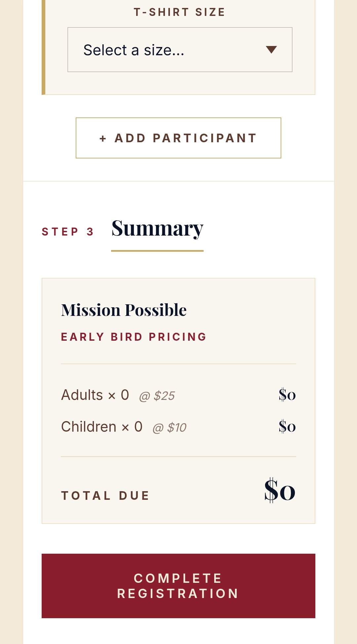Click the Total Due label
The height and width of the screenshot is (644, 357).
(105, 495)
